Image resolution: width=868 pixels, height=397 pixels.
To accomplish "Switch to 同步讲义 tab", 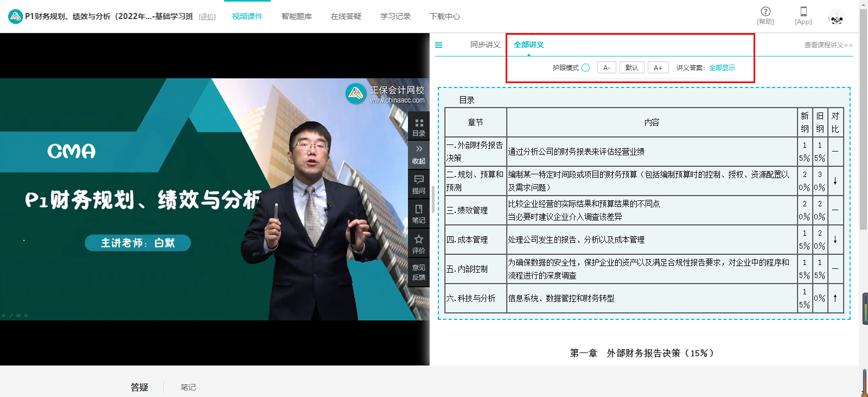I will [485, 45].
